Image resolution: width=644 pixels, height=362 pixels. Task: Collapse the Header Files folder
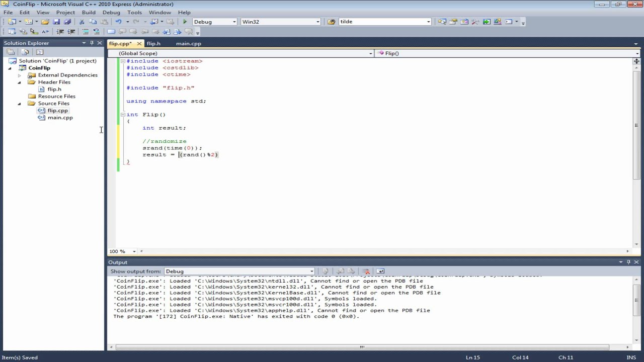pyautogui.click(x=20, y=82)
